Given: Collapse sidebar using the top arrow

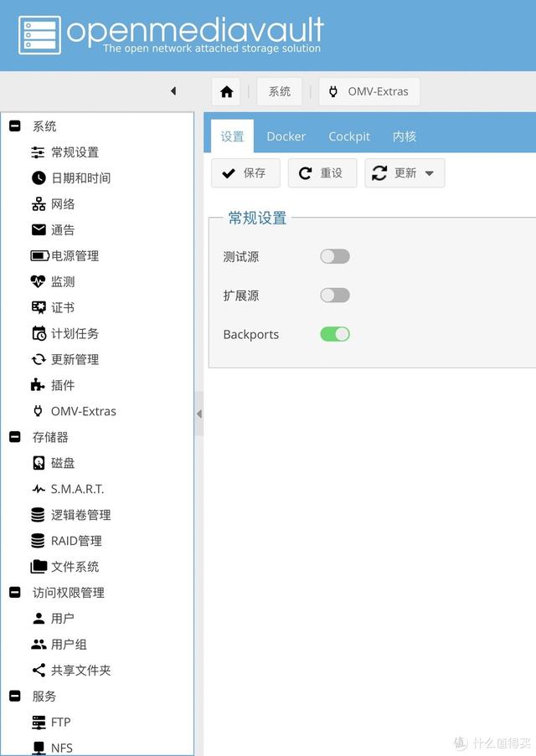Looking at the screenshot, I should 173,90.
